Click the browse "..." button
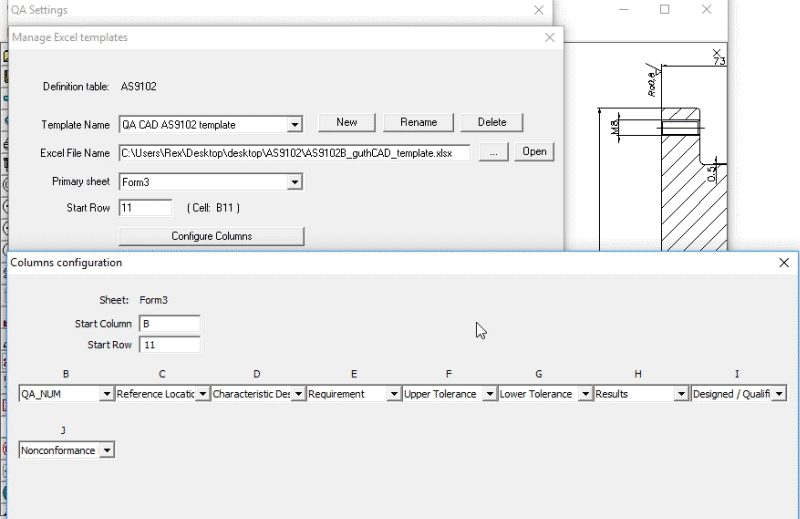 [493, 152]
